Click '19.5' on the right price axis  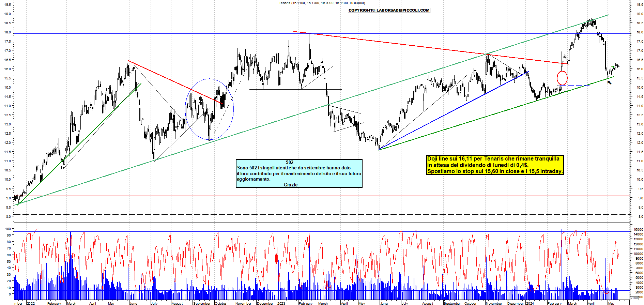[640, 5]
